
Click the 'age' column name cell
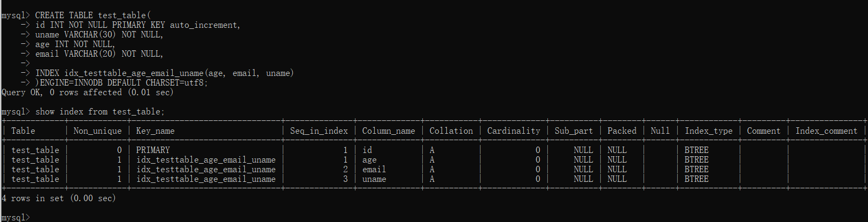(x=369, y=160)
